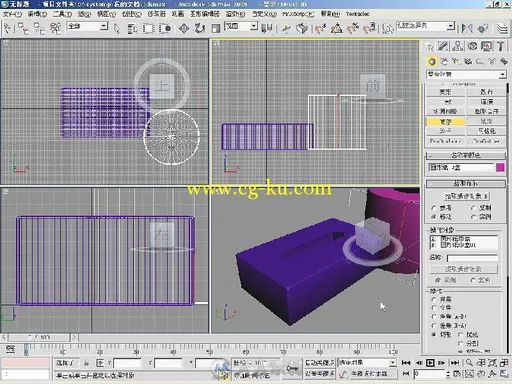Click the ProBoolean object type button
This screenshot has height=384, width=512.
coord(446,141)
